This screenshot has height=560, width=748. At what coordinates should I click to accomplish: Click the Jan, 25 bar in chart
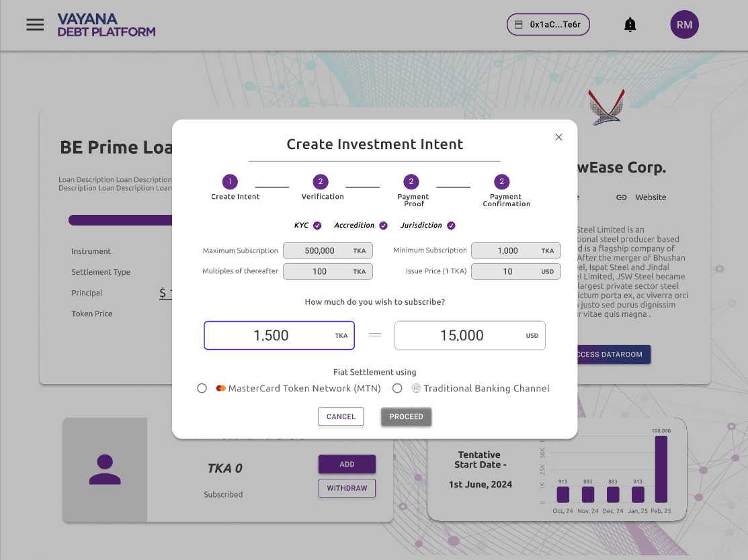(638, 494)
